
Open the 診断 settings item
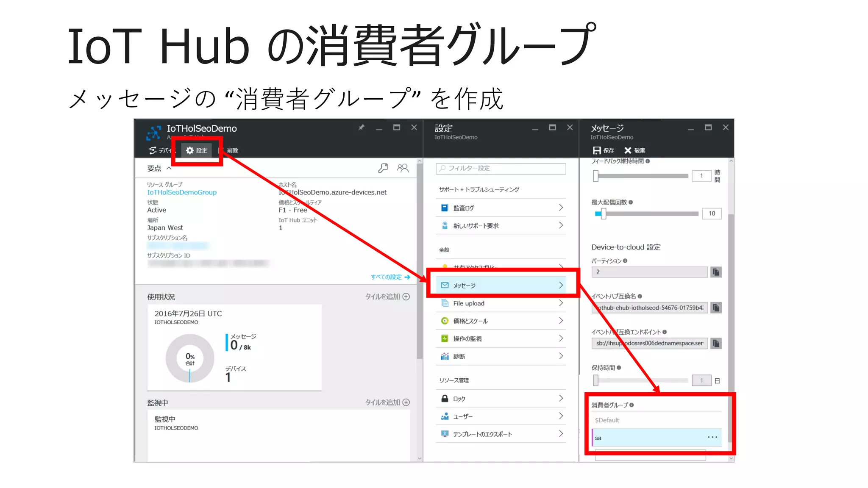(501, 356)
